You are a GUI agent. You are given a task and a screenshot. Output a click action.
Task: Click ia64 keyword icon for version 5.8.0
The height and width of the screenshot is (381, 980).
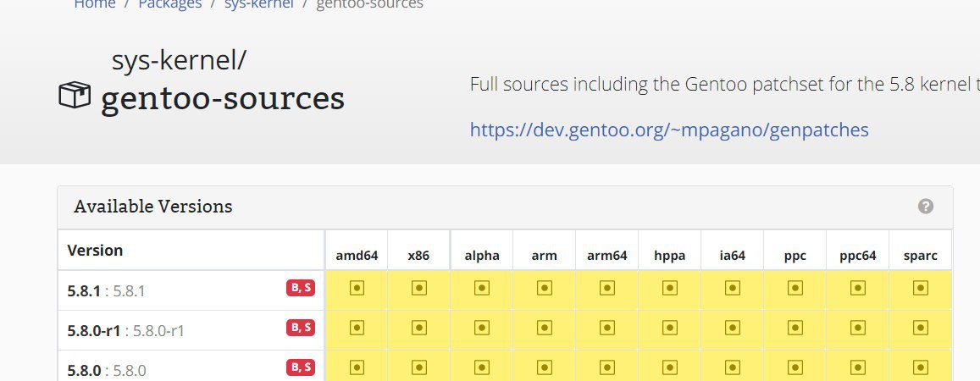pos(732,367)
